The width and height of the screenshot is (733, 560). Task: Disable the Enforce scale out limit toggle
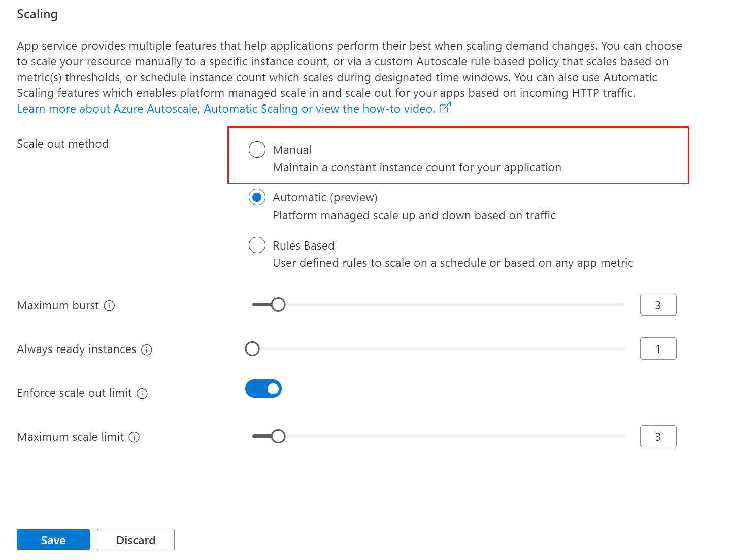click(263, 389)
